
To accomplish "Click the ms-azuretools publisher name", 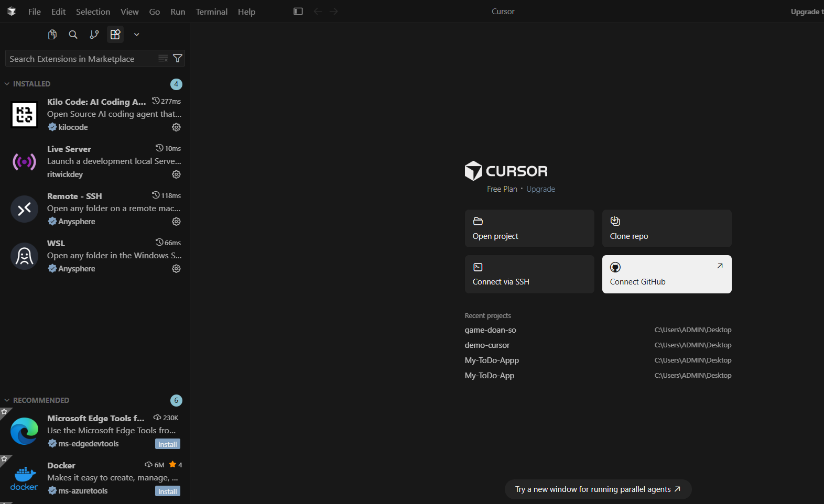I will (83, 491).
